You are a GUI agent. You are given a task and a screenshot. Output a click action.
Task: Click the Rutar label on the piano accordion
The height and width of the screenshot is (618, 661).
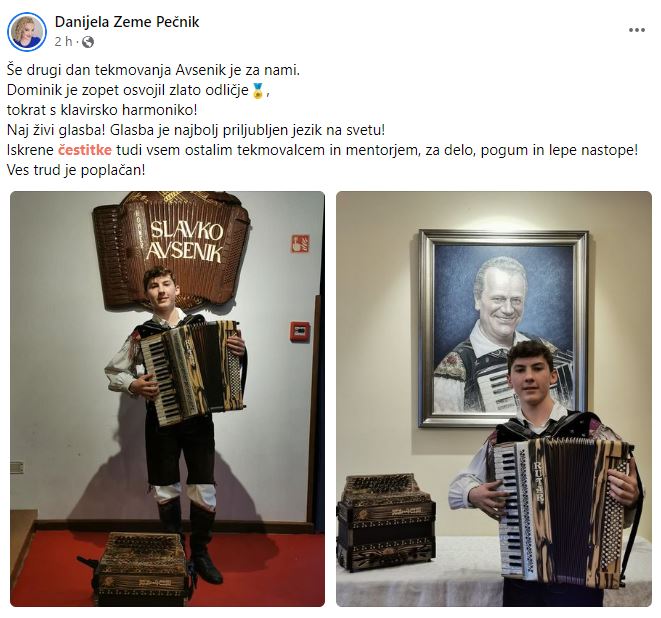538,481
